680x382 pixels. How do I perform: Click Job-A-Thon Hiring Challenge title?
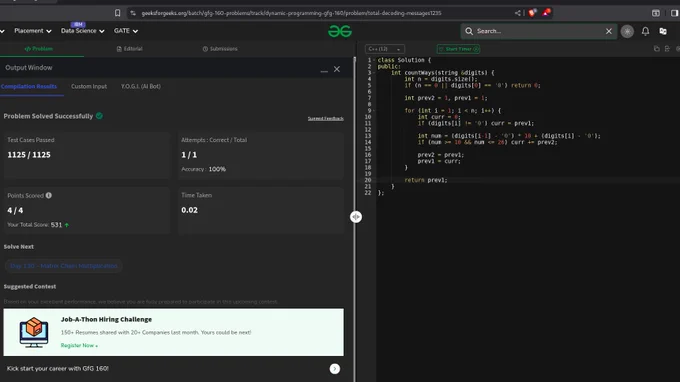[106, 319]
